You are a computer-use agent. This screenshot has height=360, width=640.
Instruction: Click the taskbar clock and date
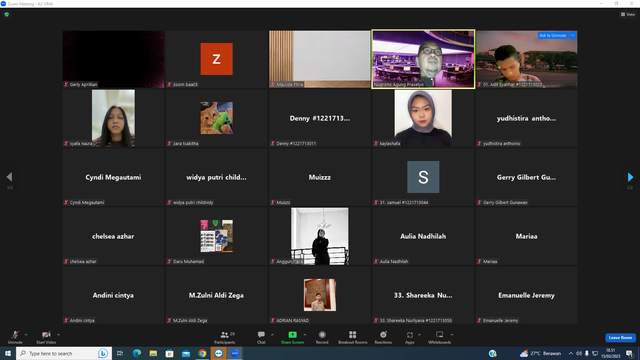[611, 353]
